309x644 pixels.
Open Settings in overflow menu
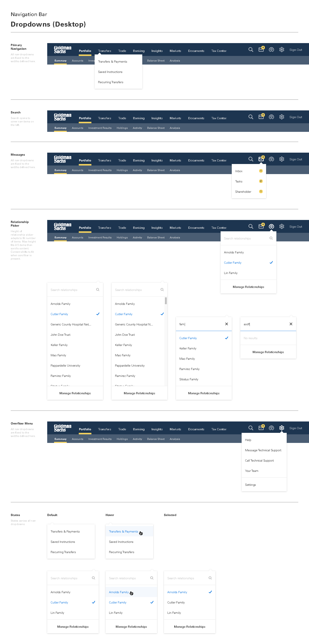(x=264, y=485)
